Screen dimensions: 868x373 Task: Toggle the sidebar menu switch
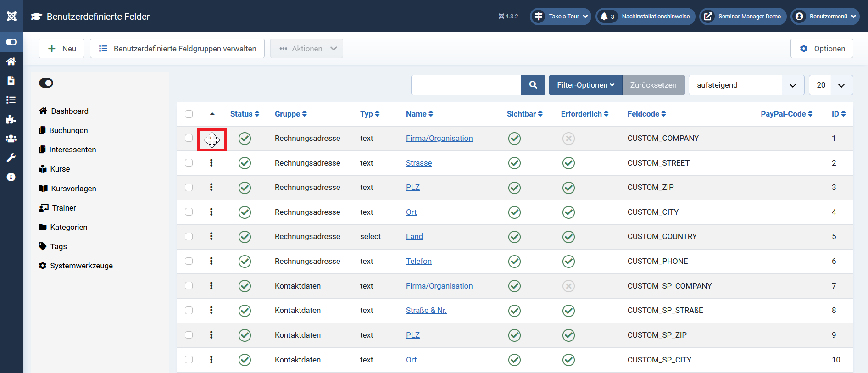tap(46, 83)
